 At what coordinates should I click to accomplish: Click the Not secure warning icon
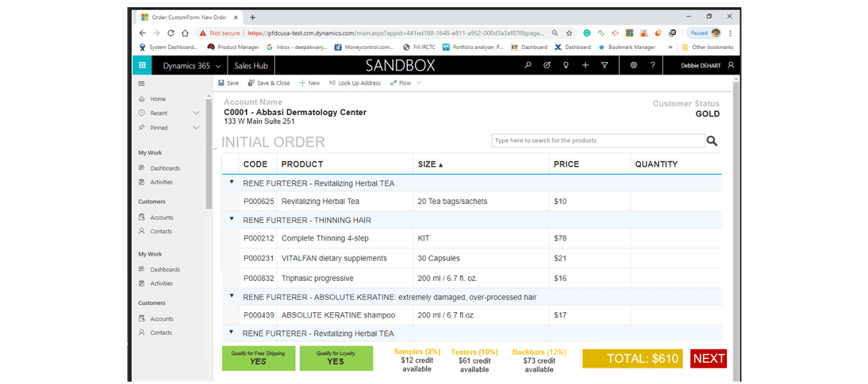click(203, 33)
